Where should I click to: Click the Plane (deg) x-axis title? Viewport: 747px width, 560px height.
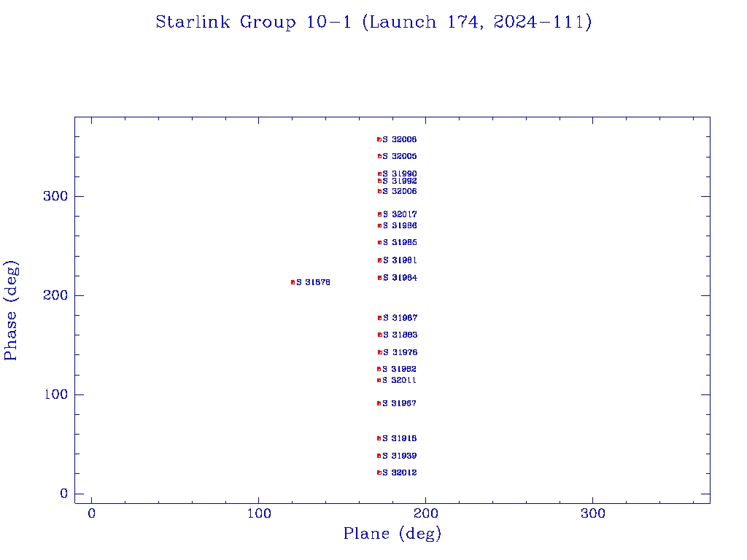coord(392,534)
